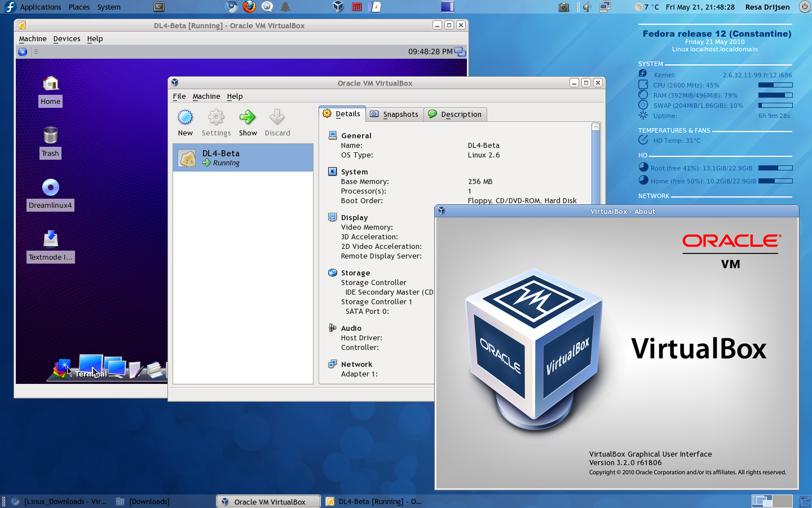Open the Machine menu in the DL4-Beta window
The image size is (812, 508).
33,39
